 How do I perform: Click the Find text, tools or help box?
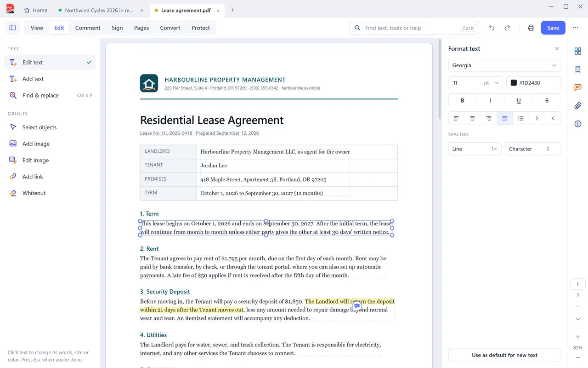point(414,28)
